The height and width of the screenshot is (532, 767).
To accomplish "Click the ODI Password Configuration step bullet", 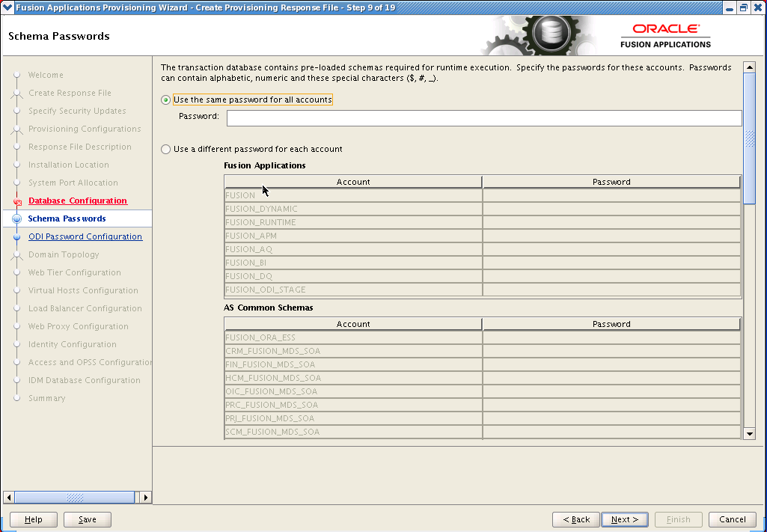I will [17, 236].
